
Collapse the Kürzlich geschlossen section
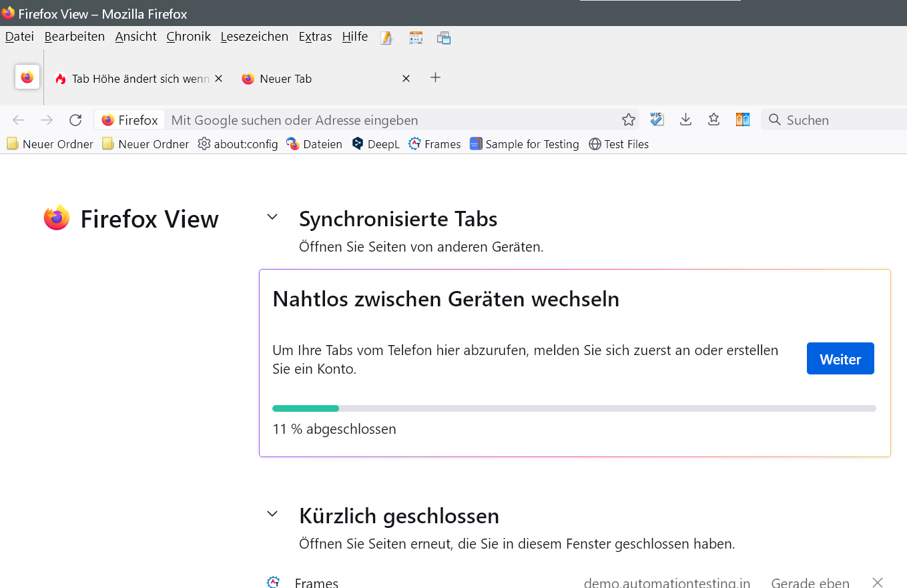point(272,514)
